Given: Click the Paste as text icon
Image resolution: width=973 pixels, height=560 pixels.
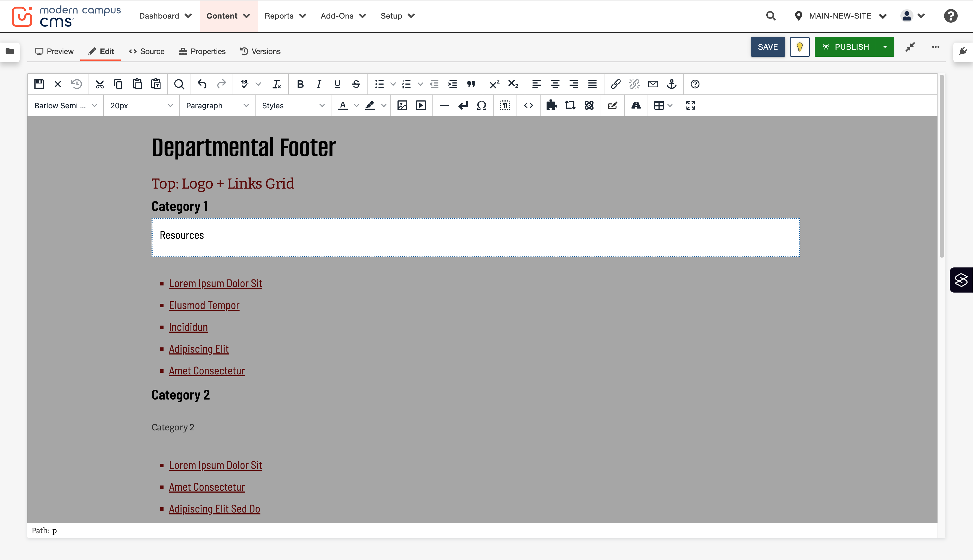Looking at the screenshot, I should tap(156, 84).
